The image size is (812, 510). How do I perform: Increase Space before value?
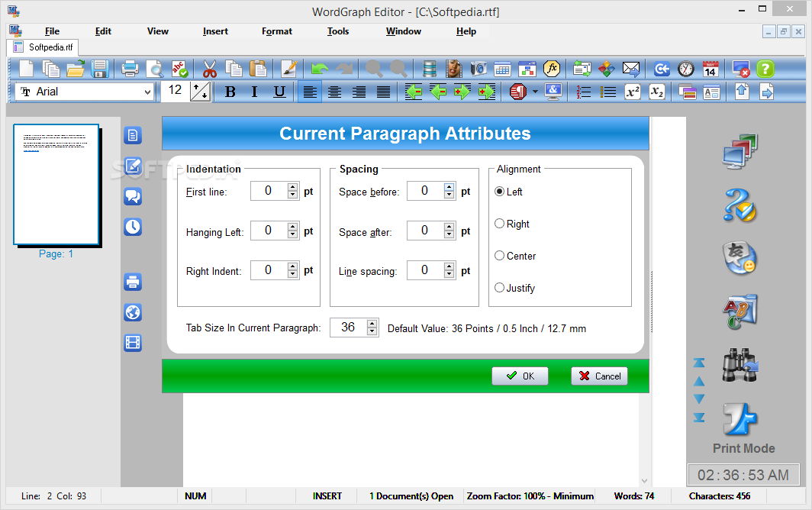(449, 186)
